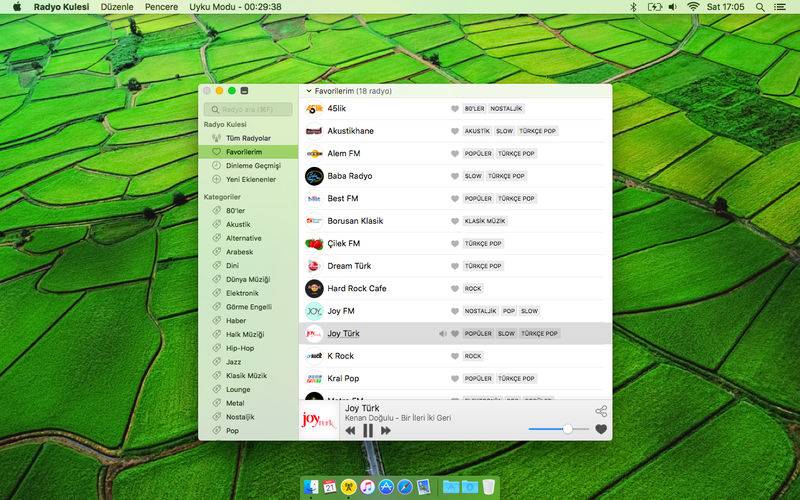800x500 pixels.
Task: Play the Kral Pop station
Action: pyautogui.click(x=455, y=379)
